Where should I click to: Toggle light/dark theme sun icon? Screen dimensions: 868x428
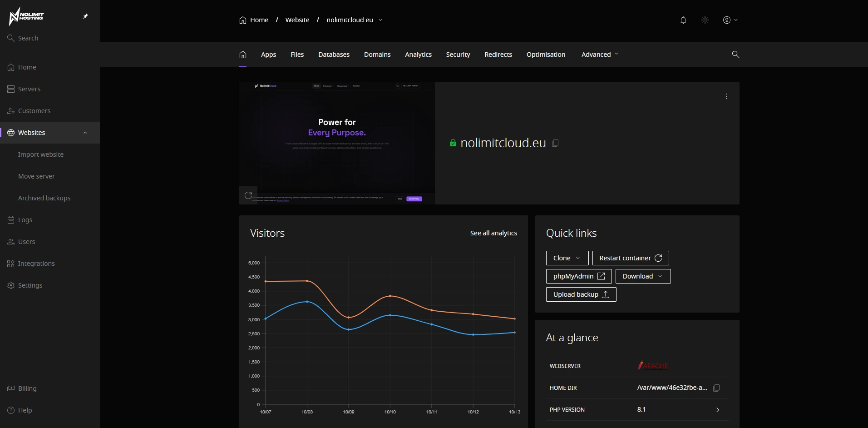coord(705,20)
